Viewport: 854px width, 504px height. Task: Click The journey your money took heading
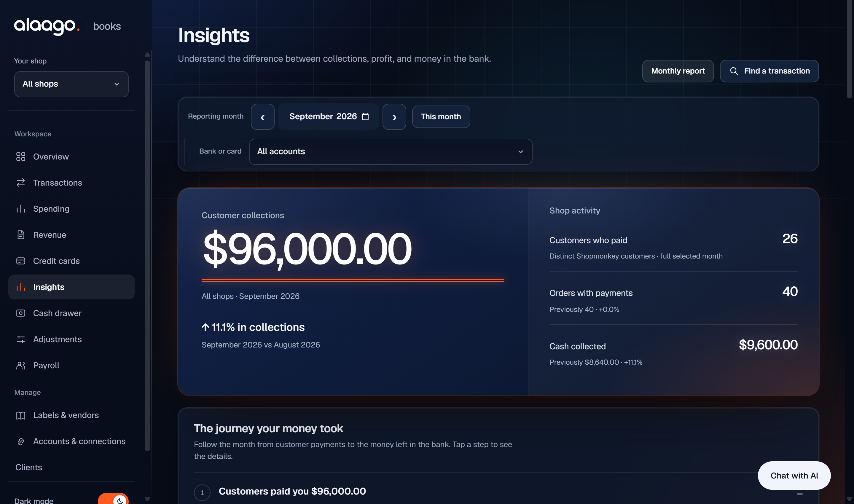(268, 429)
